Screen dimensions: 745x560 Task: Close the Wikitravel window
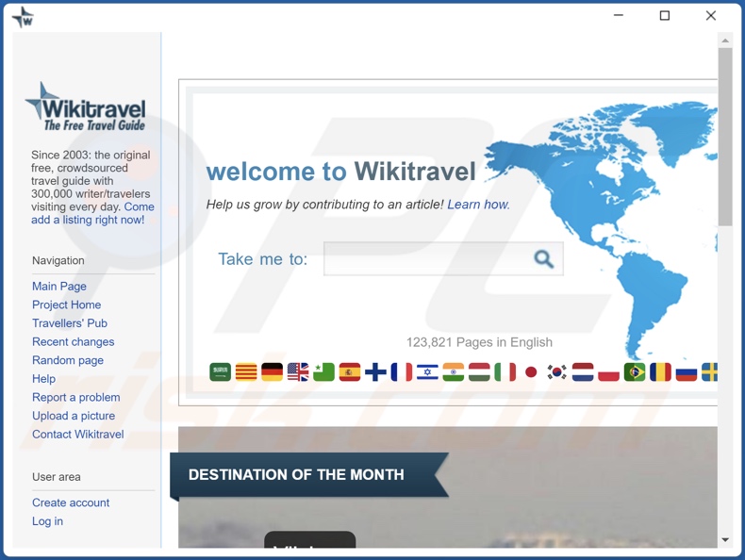[711, 16]
